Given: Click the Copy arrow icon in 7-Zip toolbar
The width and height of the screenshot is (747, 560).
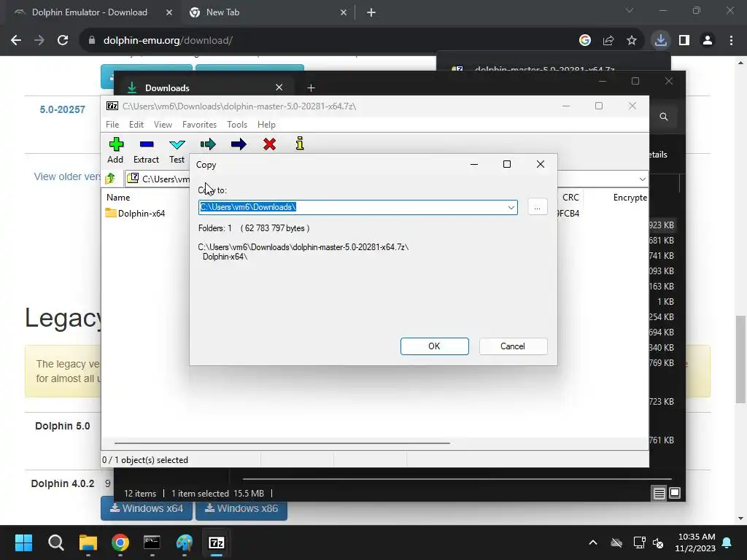Looking at the screenshot, I should point(208,144).
